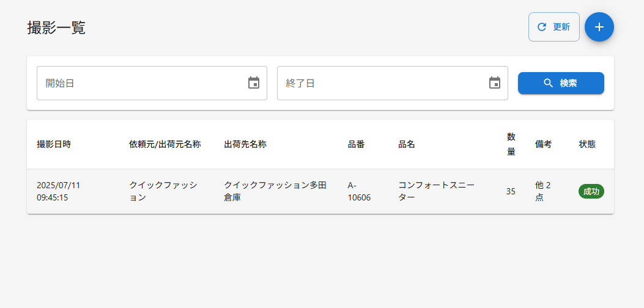Select the 備考 column header
644x308 pixels.
(543, 145)
